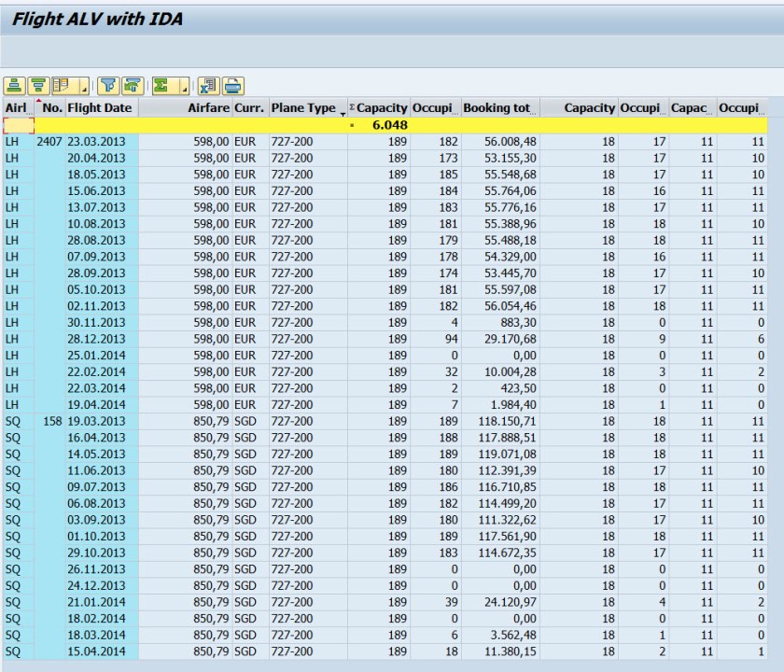Click the Plane Type column header
This screenshot has width=784, height=672.
pos(302,108)
